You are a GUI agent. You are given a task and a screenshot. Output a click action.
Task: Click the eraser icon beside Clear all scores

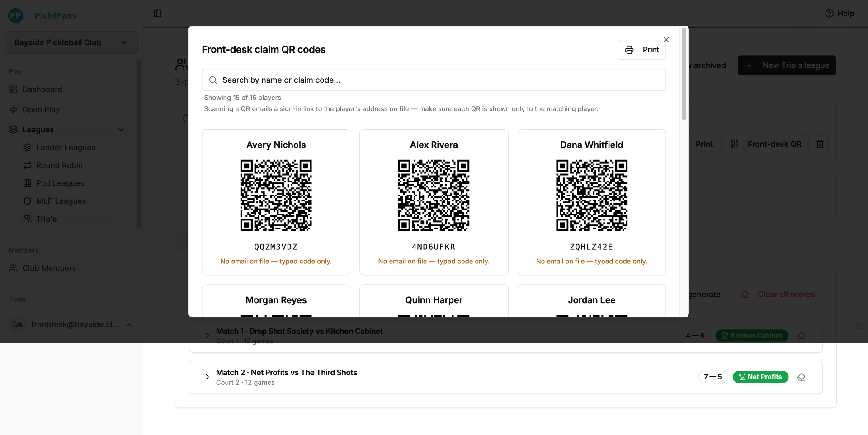click(745, 295)
